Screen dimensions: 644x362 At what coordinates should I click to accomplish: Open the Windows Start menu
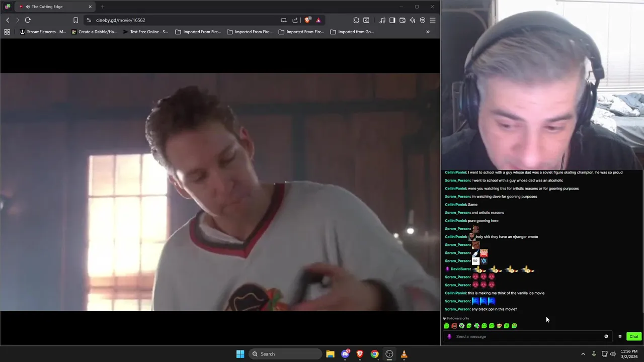pos(240,354)
